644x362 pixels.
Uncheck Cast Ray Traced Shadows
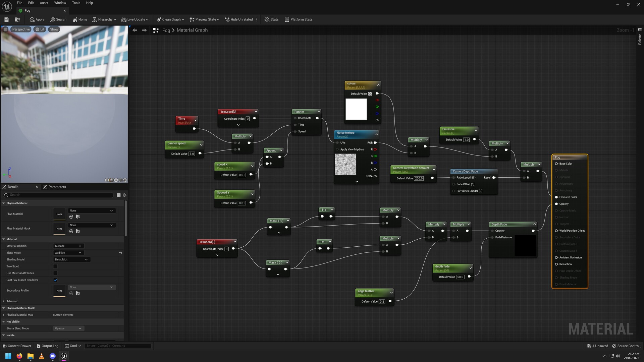(55, 280)
